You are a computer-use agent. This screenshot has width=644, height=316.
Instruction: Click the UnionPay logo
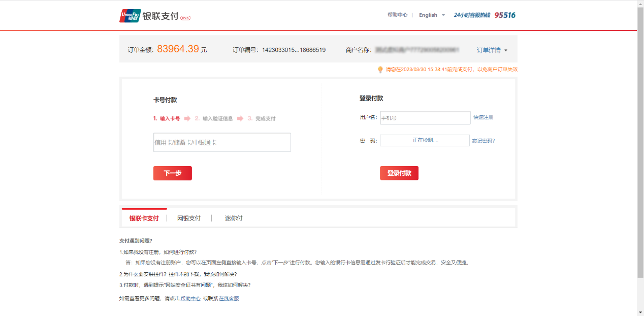click(x=130, y=16)
